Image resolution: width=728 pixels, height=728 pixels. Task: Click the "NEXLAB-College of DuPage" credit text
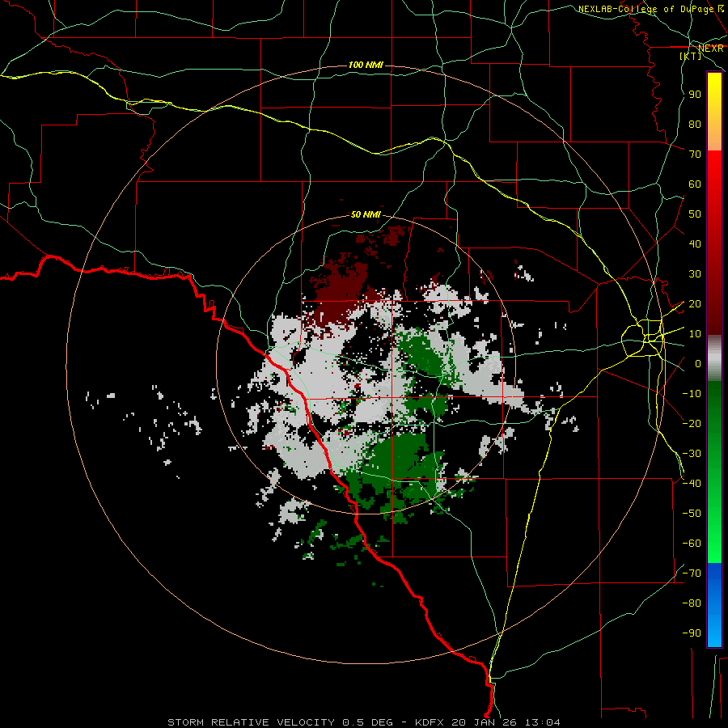pos(646,9)
